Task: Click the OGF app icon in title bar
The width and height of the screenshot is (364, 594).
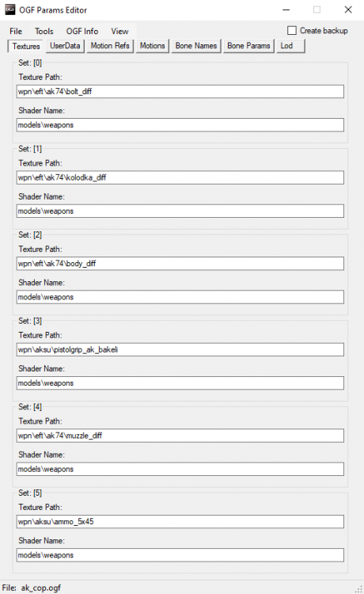Action: click(9, 10)
